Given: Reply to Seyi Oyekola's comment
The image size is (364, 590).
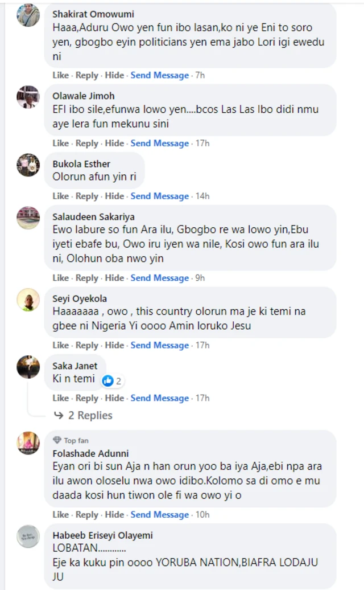Looking at the screenshot, I should point(87,345).
